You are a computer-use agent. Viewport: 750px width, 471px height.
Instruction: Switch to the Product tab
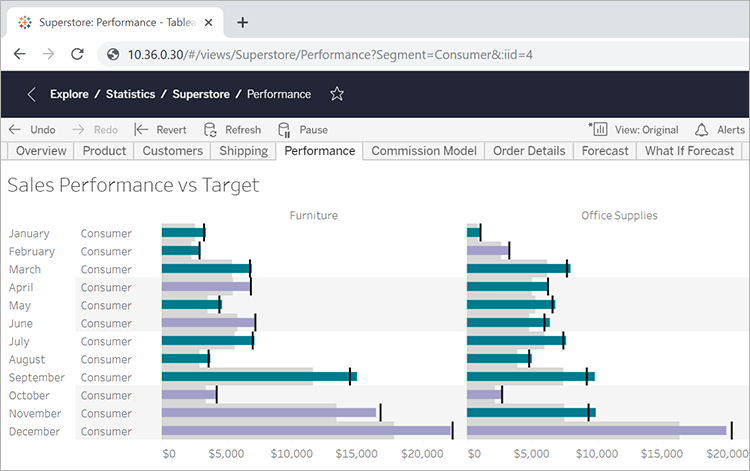point(104,151)
